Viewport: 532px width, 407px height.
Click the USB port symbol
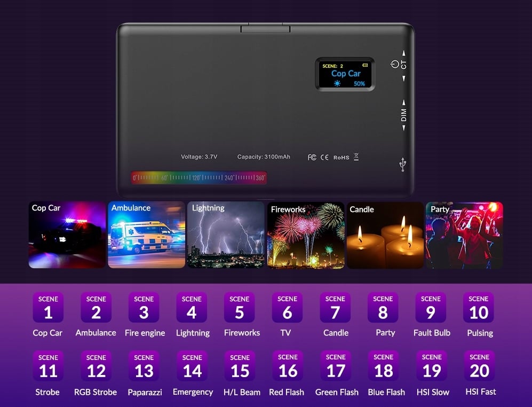click(403, 165)
